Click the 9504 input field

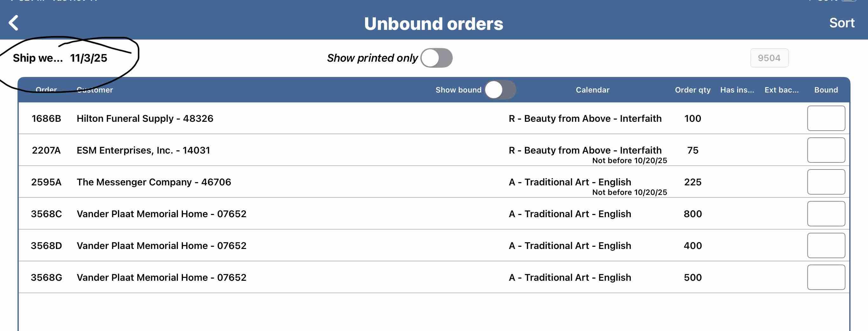click(769, 58)
